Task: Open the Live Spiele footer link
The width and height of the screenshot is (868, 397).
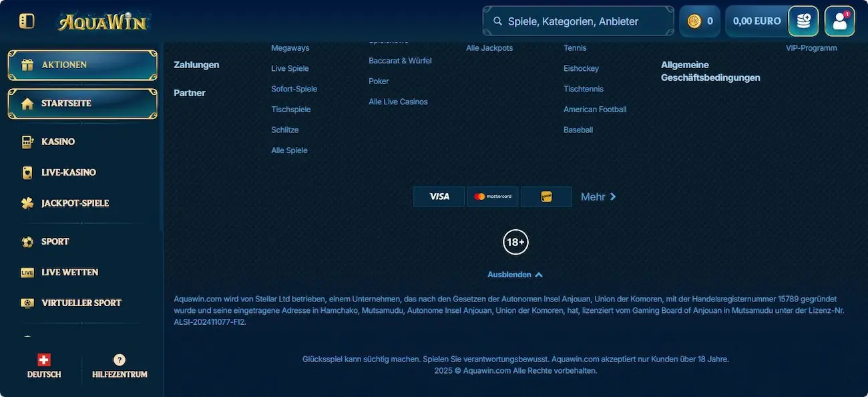Action: pos(290,68)
